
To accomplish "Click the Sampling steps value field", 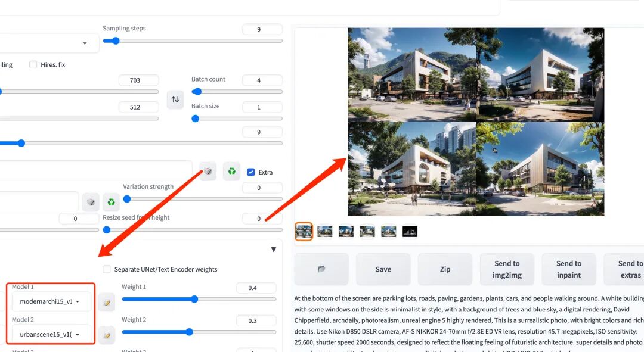I will click(x=262, y=29).
